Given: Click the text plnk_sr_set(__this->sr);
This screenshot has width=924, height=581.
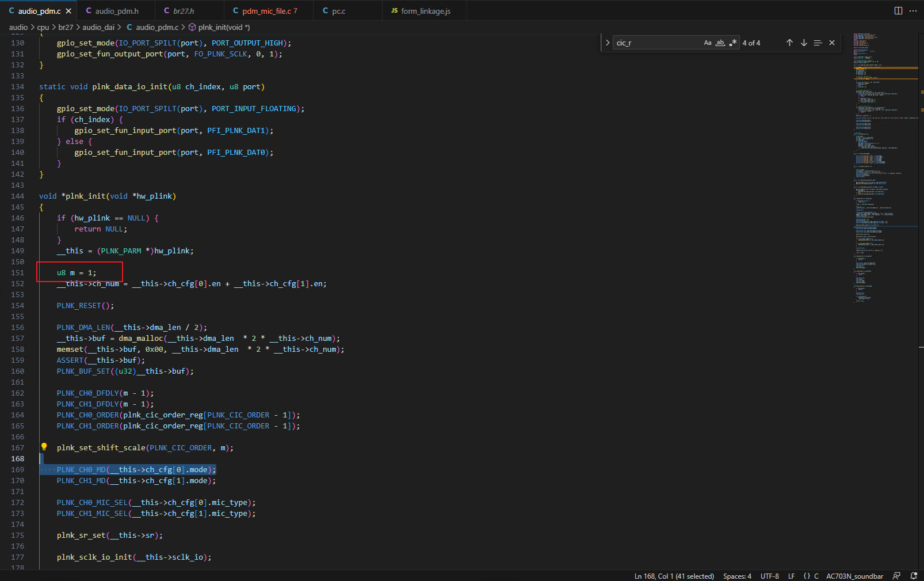Looking at the screenshot, I should click(x=110, y=535).
